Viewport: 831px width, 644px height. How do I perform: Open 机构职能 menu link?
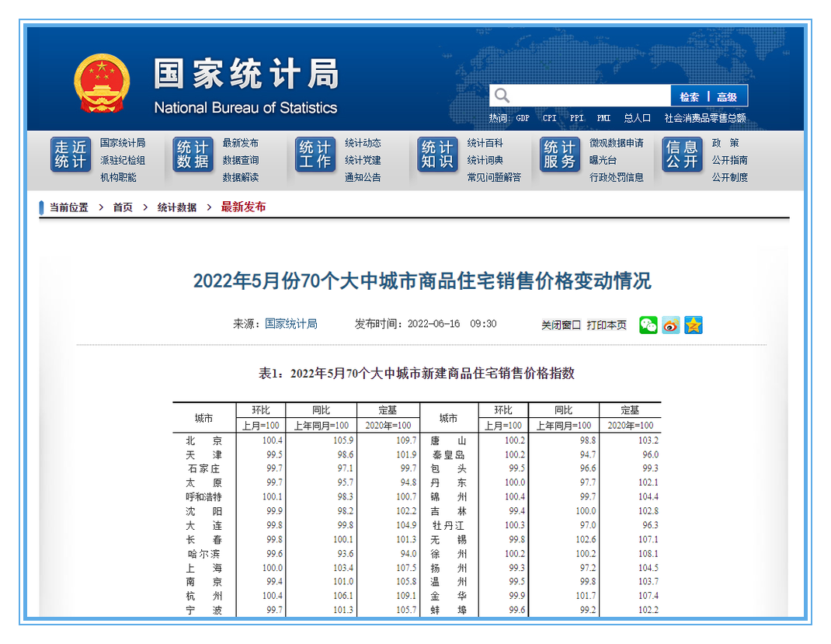pos(119,178)
